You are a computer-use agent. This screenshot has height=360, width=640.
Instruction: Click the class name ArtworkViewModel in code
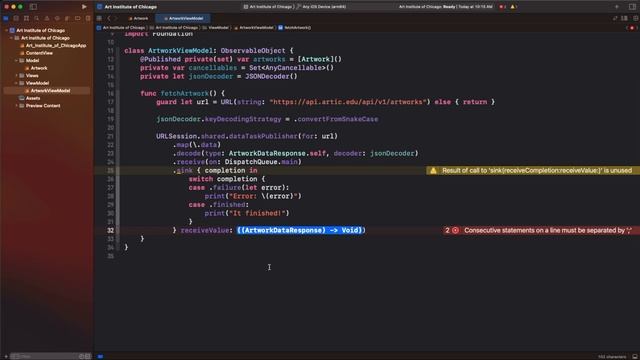coord(180,51)
